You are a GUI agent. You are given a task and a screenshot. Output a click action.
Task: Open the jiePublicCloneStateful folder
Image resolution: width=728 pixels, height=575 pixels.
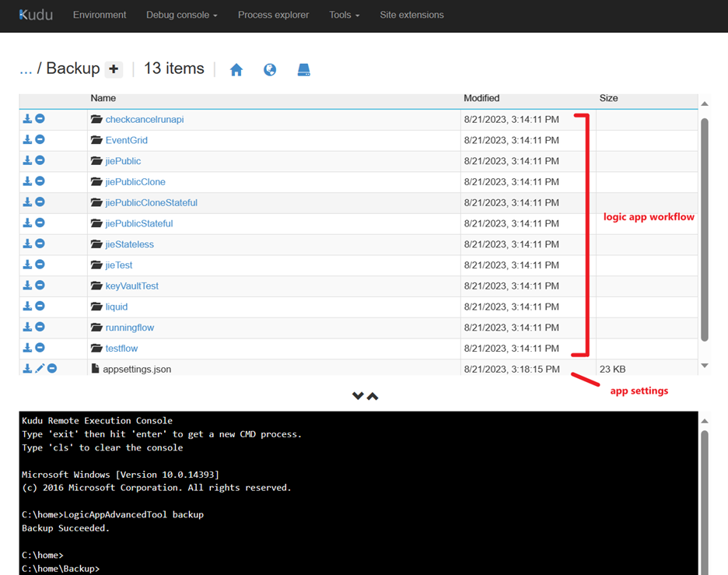152,202
